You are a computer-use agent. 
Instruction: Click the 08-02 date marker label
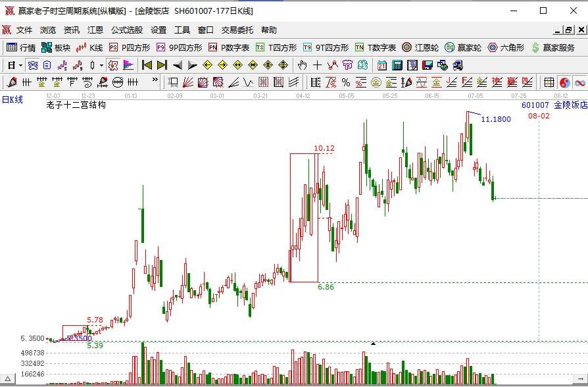click(x=539, y=116)
